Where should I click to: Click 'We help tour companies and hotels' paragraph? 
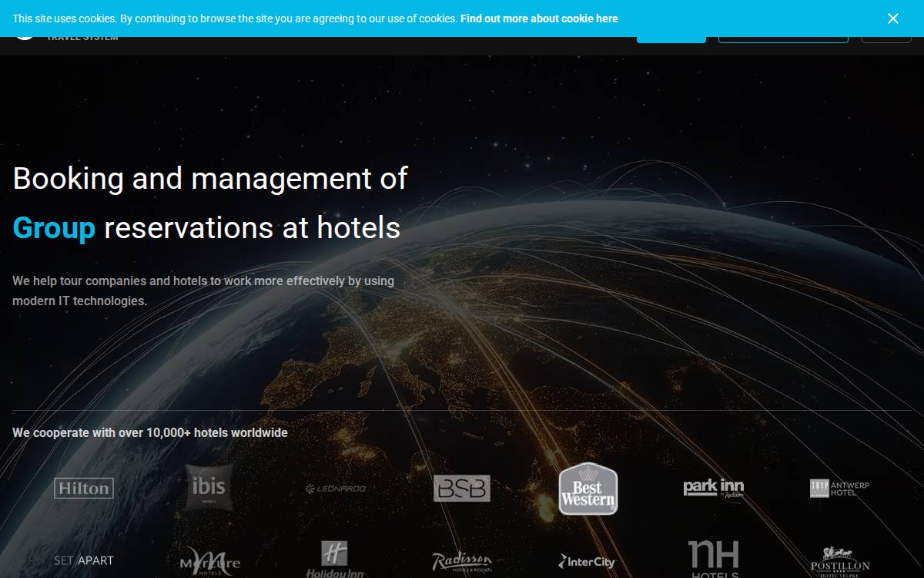tap(203, 291)
